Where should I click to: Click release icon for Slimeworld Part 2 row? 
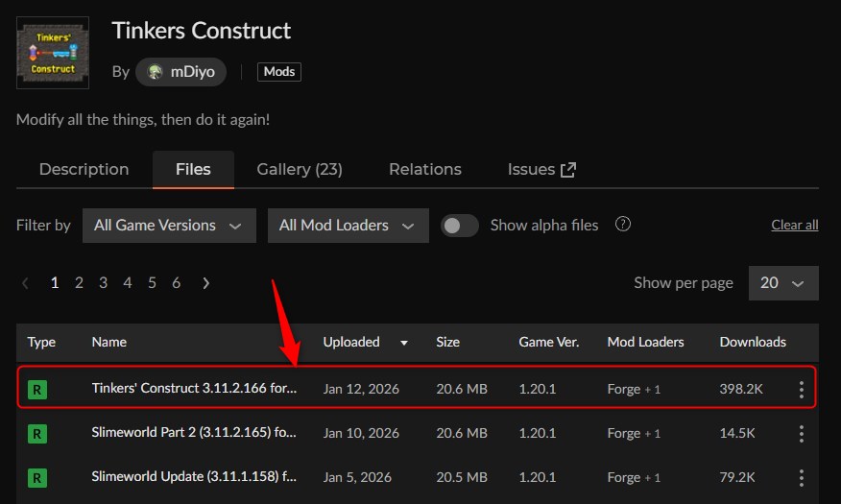click(x=37, y=434)
